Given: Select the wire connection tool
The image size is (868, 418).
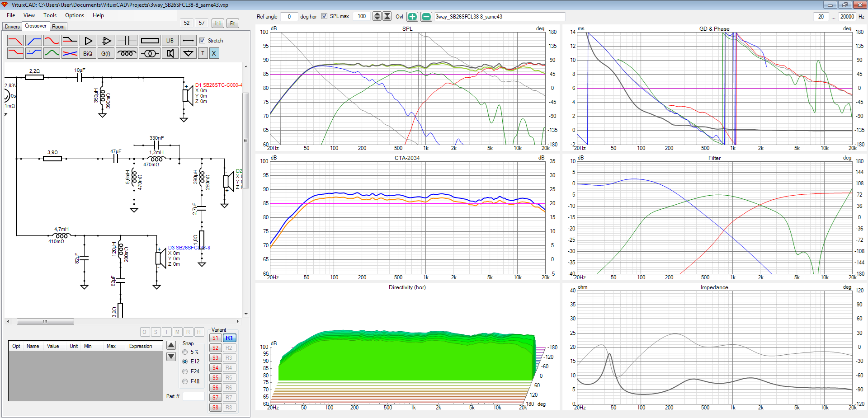Looking at the screenshot, I should point(188,41).
